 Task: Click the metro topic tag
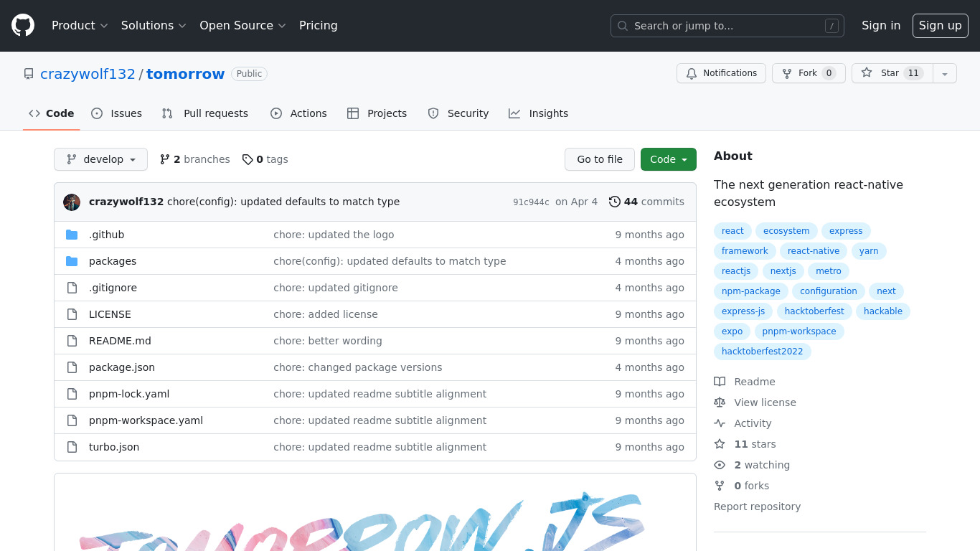829,271
